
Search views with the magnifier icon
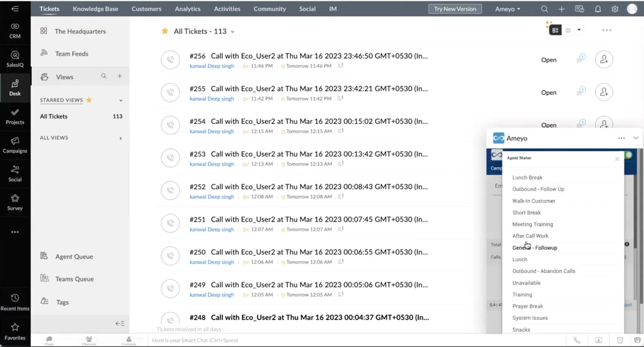click(x=104, y=76)
